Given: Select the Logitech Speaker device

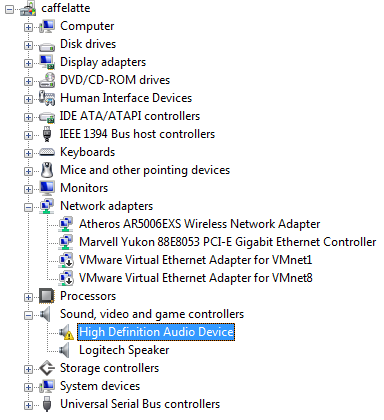Looking at the screenshot, I should point(124,350).
